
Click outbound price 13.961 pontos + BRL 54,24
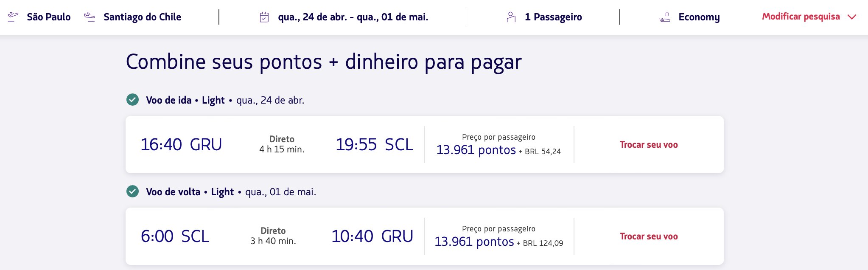(x=498, y=150)
